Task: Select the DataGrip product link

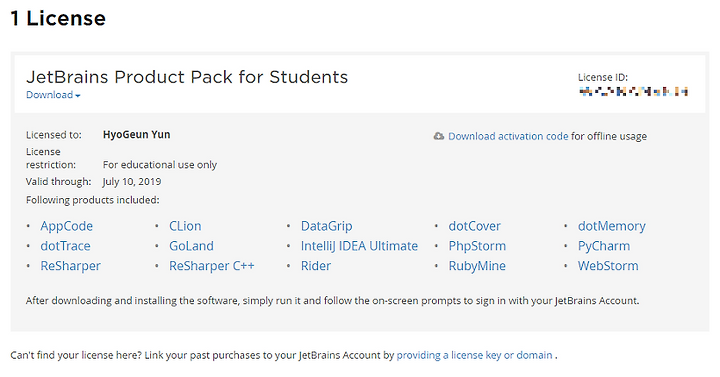Action: tap(326, 226)
